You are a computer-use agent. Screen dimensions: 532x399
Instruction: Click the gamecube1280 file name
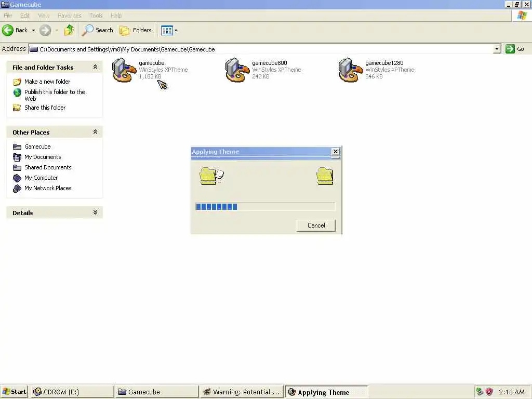pos(384,63)
